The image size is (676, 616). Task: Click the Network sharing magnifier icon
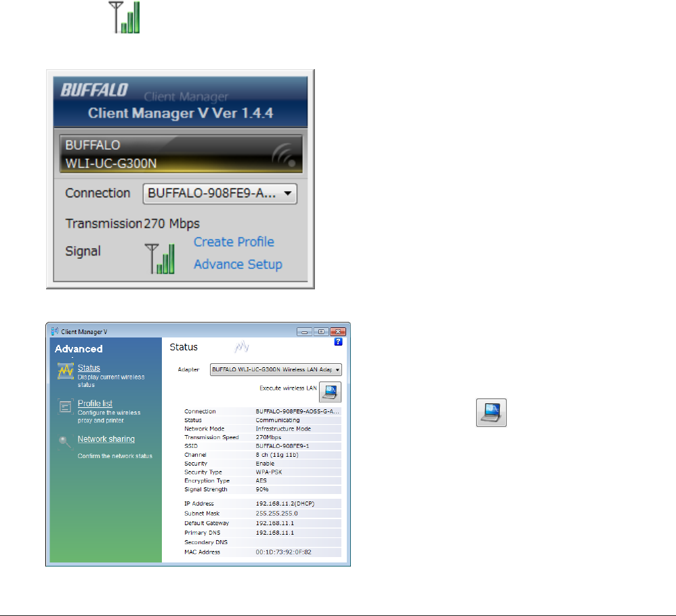tap(64, 442)
